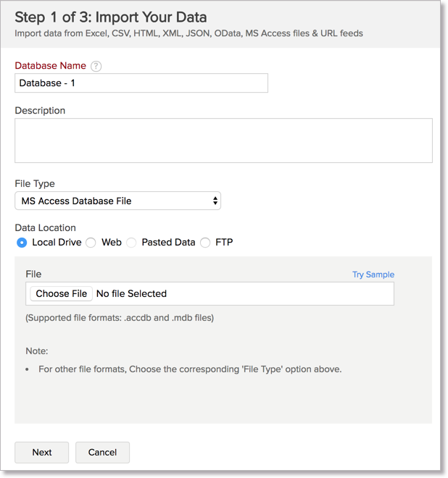
Task: Click the 'Step 1 of 3' heading
Action: pyautogui.click(x=110, y=17)
